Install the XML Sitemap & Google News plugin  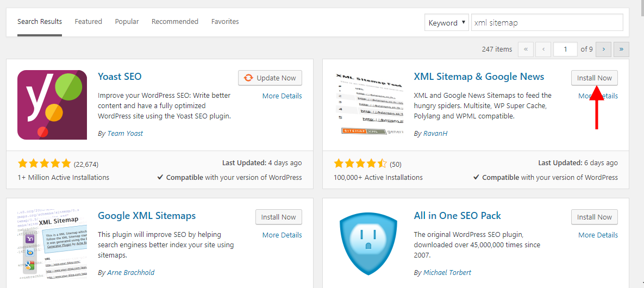[x=595, y=78]
